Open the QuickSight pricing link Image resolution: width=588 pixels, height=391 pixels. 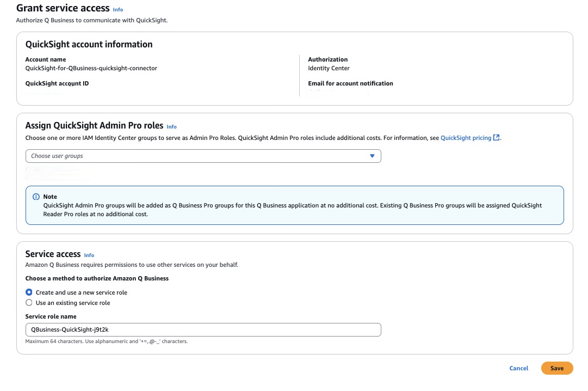click(x=466, y=138)
